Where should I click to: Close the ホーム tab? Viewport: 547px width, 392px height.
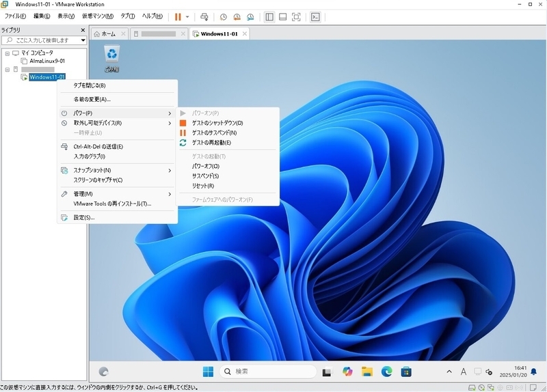(x=123, y=33)
